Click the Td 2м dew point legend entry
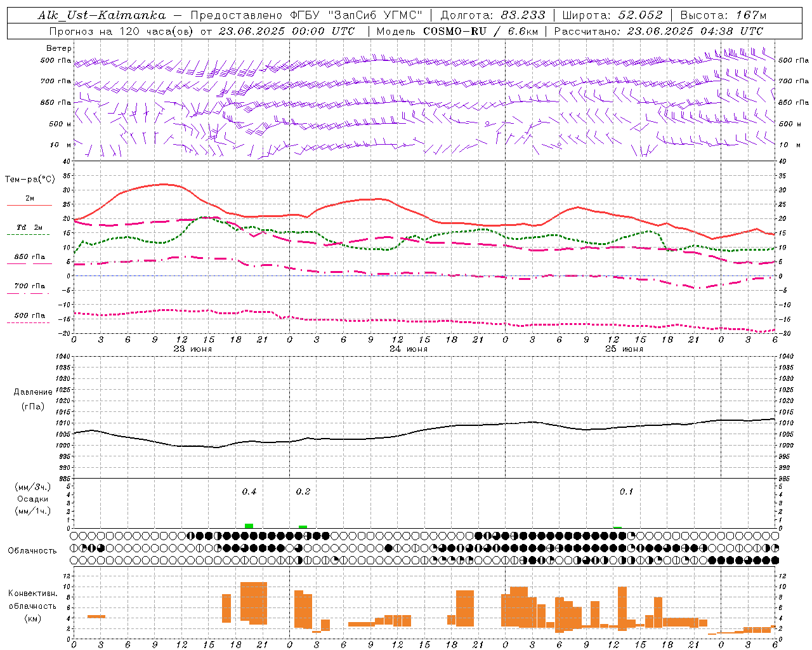The image size is (812, 650). [x=30, y=227]
